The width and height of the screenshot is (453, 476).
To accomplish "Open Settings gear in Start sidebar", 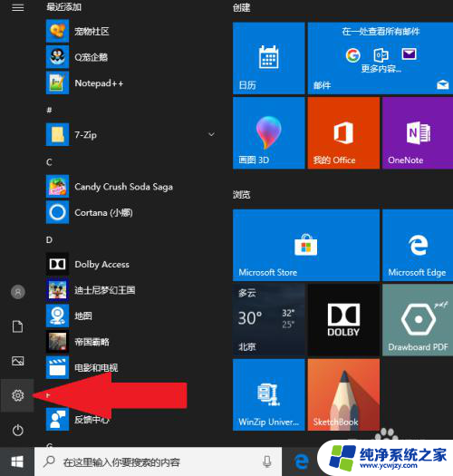I will coord(17,395).
